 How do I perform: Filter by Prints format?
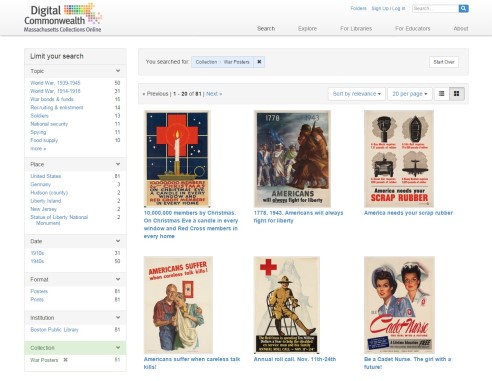tap(37, 299)
